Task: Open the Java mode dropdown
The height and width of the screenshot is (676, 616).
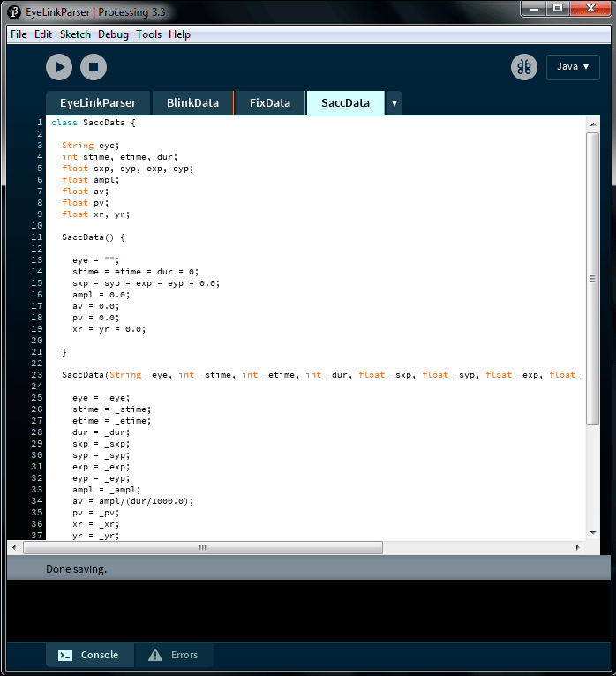Action: (x=573, y=67)
